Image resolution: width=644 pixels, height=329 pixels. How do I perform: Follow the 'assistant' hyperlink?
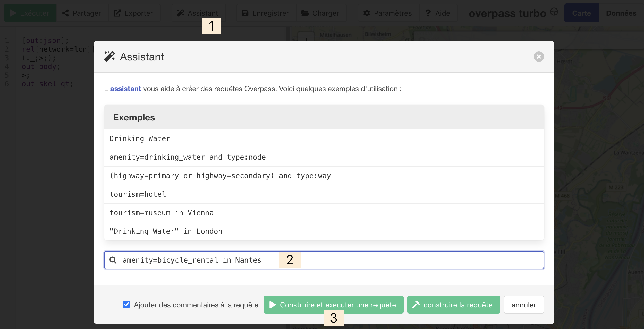125,89
